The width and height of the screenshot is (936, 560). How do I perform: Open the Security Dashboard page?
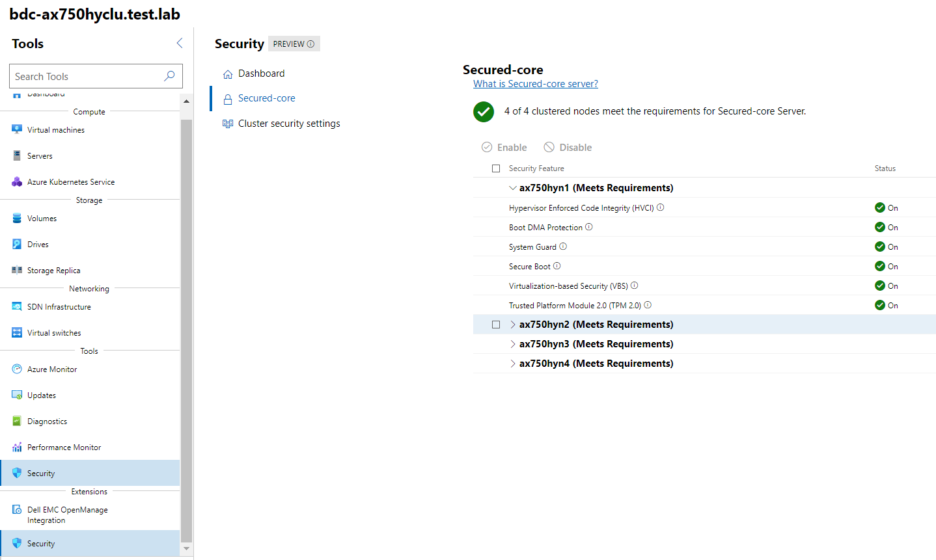[x=261, y=73]
